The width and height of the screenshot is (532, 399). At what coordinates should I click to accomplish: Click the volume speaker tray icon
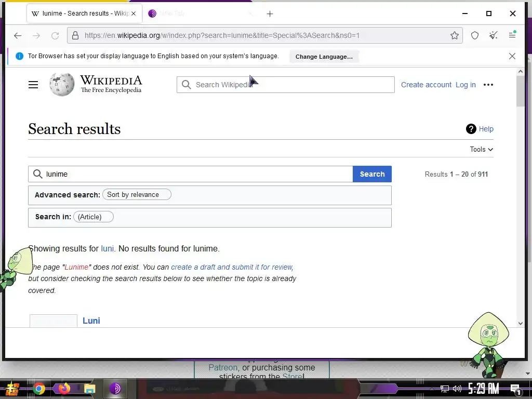click(x=457, y=389)
